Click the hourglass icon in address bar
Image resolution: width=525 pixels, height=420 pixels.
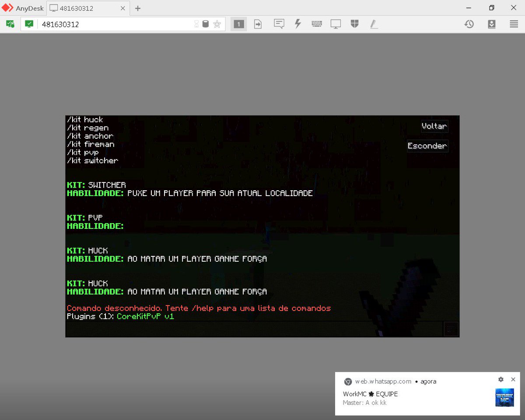click(x=196, y=24)
